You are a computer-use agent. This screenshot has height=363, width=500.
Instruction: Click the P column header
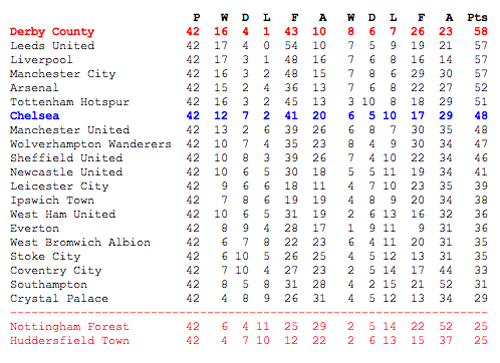(x=197, y=18)
